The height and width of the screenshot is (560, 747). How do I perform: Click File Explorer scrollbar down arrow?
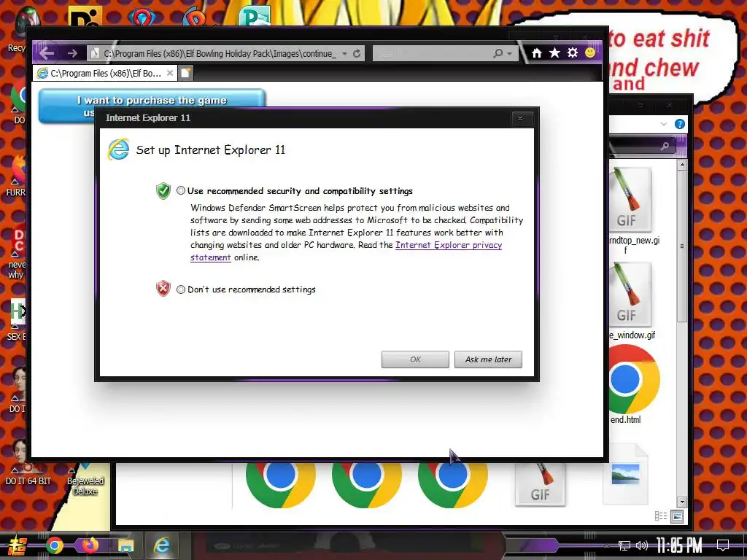[x=682, y=502]
